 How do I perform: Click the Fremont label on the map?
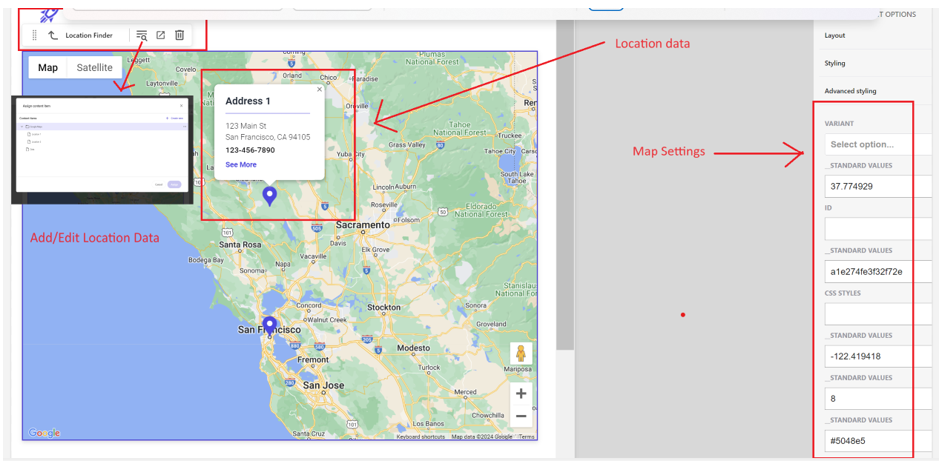(x=313, y=360)
